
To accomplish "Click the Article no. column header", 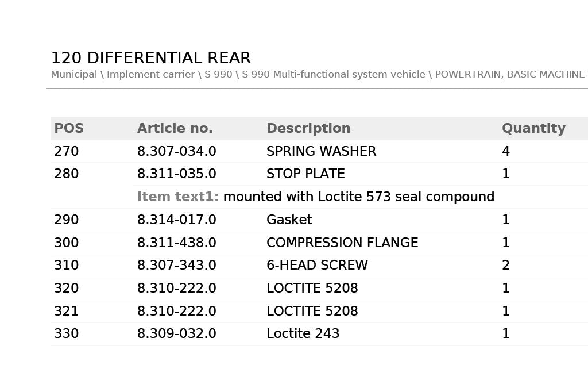I will coord(175,129).
